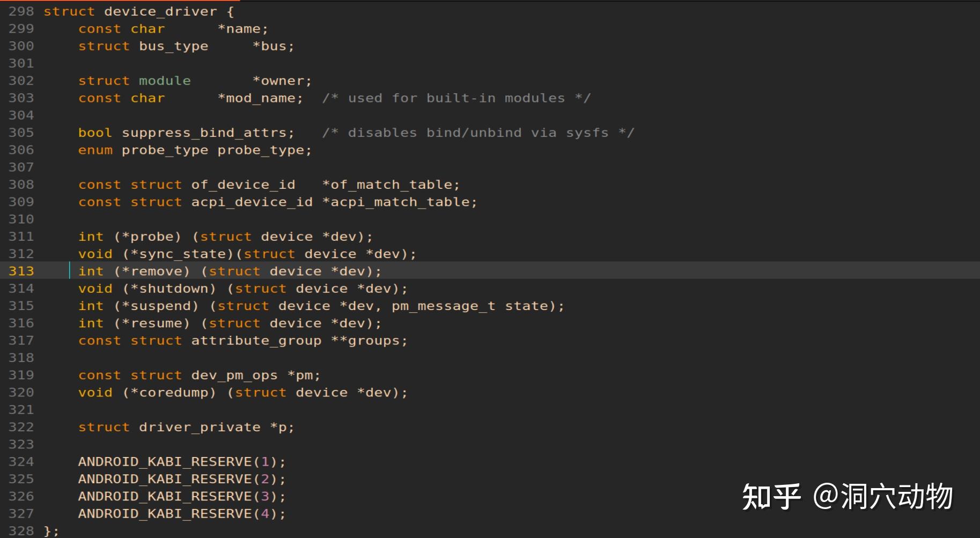
Task: Click 'ANDROID_KABI_RESERVE(2);' on line 325
Action: [x=182, y=479]
